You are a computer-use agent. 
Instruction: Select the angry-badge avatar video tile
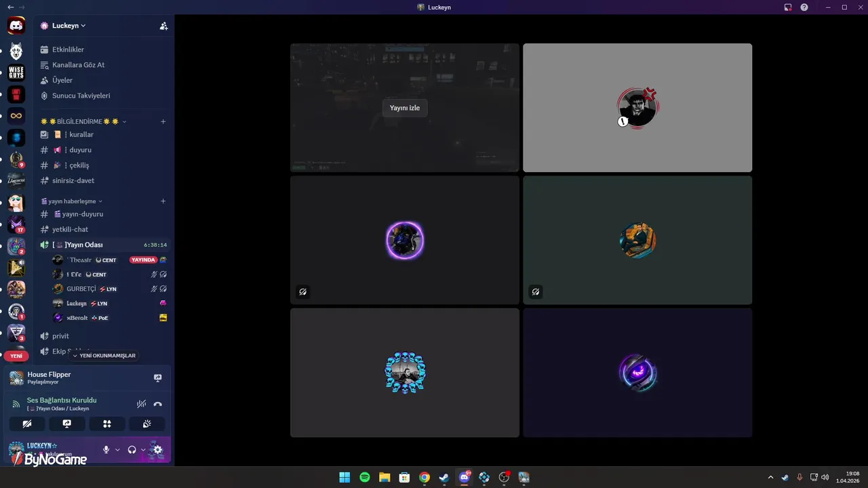(x=637, y=108)
